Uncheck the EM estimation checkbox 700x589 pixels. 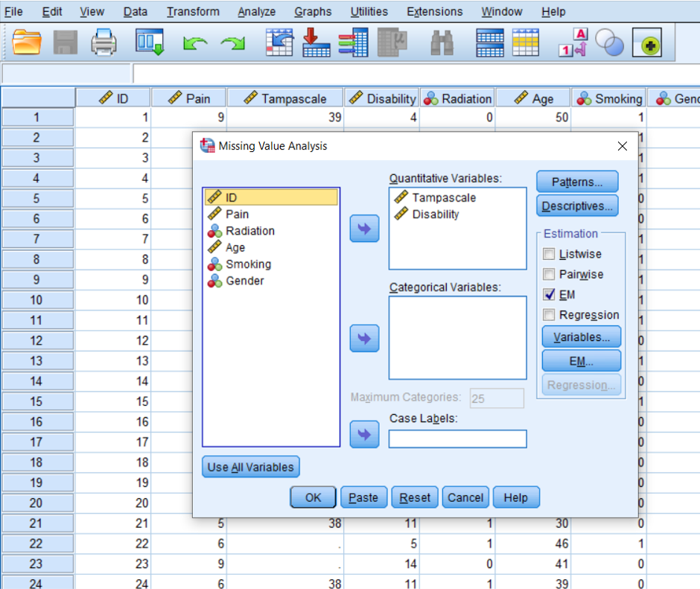pyautogui.click(x=550, y=295)
